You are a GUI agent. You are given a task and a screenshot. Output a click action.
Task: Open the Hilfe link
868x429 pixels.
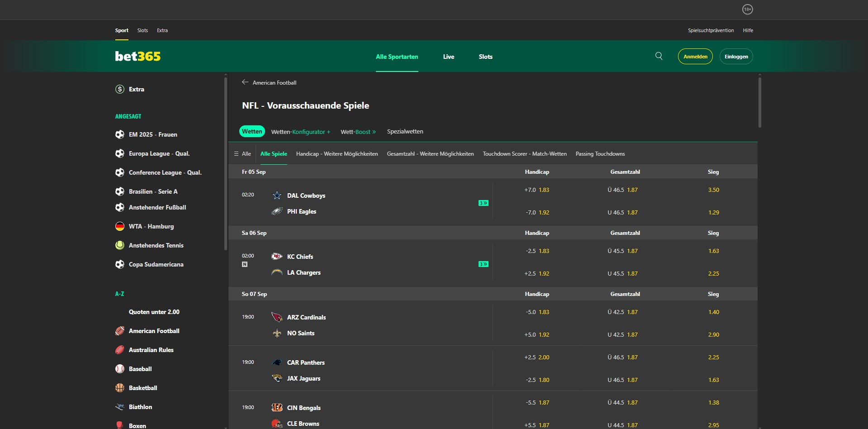(x=748, y=30)
